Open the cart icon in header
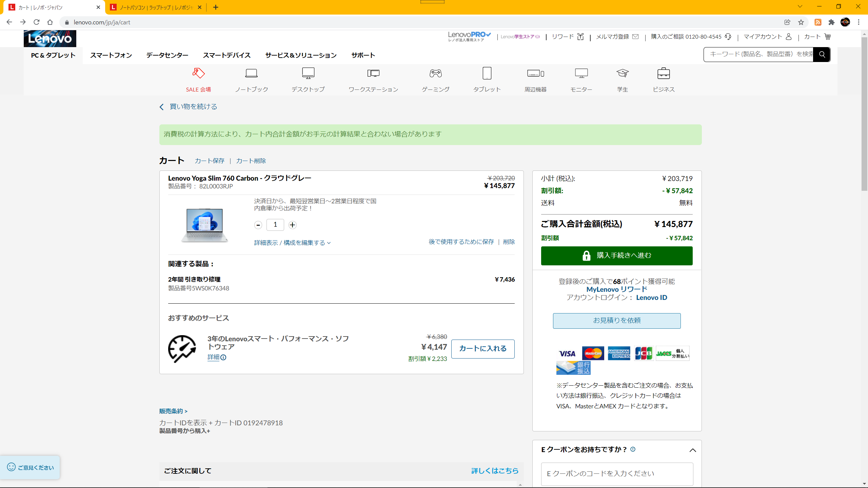Viewport: 868px width, 488px height. point(828,37)
